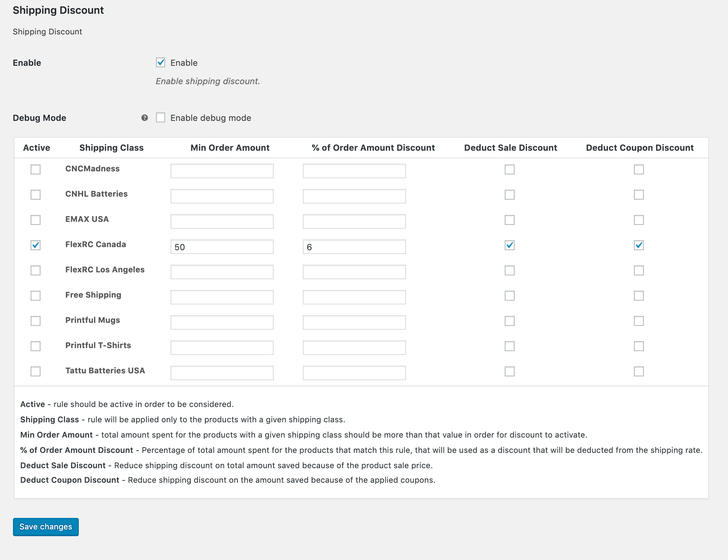Image resolution: width=728 pixels, height=560 pixels.
Task: Enable Deduct Coupon Discount for Printful Mugs
Action: pos(639,321)
